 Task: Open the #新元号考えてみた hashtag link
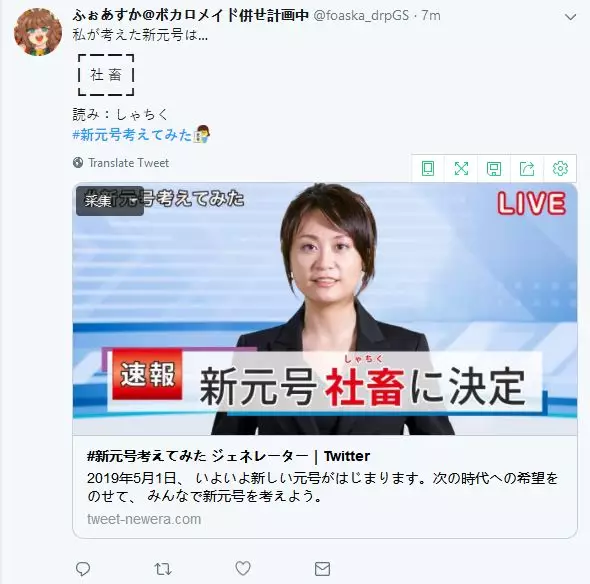click(132, 135)
